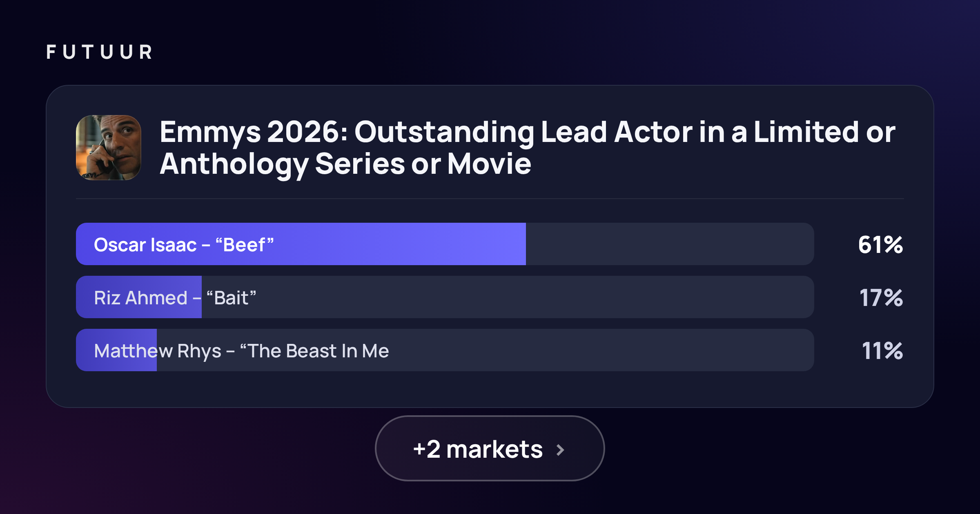980x514 pixels.
Task: Click the 11% probability value
Action: click(882, 351)
